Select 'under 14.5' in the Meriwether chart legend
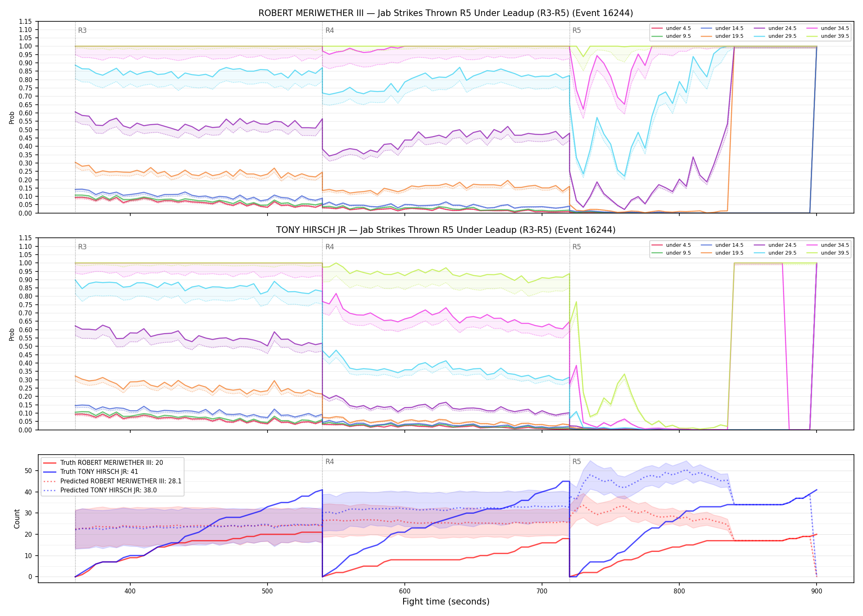Image resolution: width=863 pixels, height=616 pixels. (722, 28)
